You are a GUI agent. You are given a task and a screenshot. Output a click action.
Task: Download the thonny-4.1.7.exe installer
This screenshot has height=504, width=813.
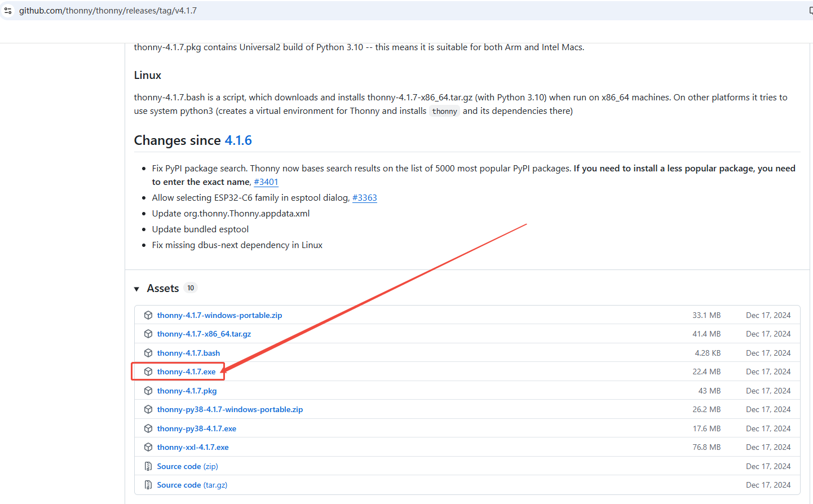(186, 372)
